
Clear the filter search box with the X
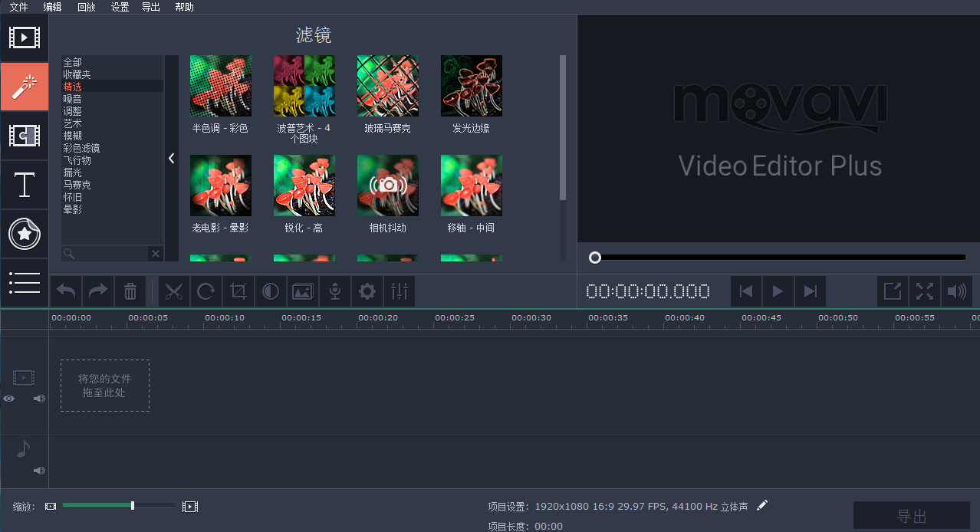point(155,253)
